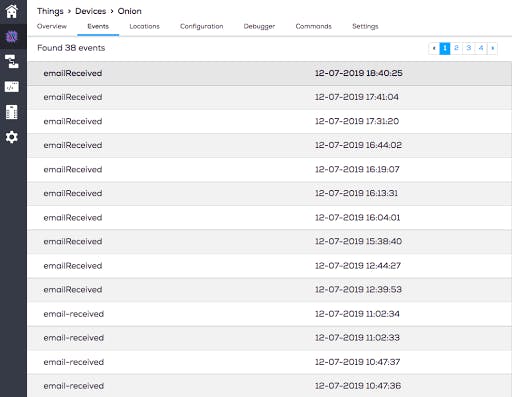Select the emailReceived event at 12:39:53

click(x=270, y=290)
